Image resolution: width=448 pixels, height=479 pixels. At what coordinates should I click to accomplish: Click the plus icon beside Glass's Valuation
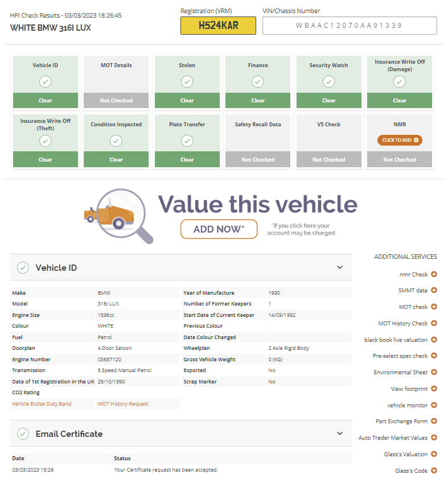[x=434, y=453]
